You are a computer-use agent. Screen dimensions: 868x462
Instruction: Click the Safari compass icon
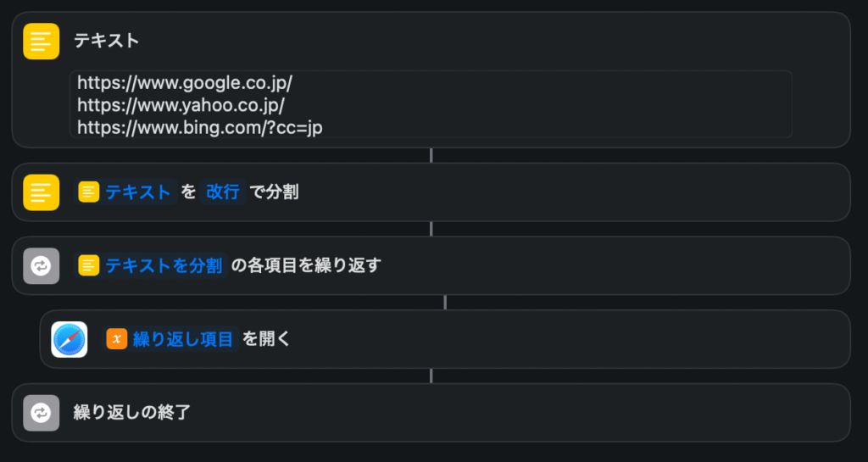pos(70,339)
